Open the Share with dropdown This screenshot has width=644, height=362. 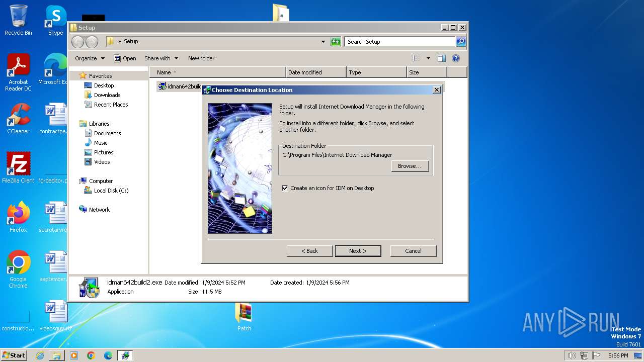tap(160, 58)
